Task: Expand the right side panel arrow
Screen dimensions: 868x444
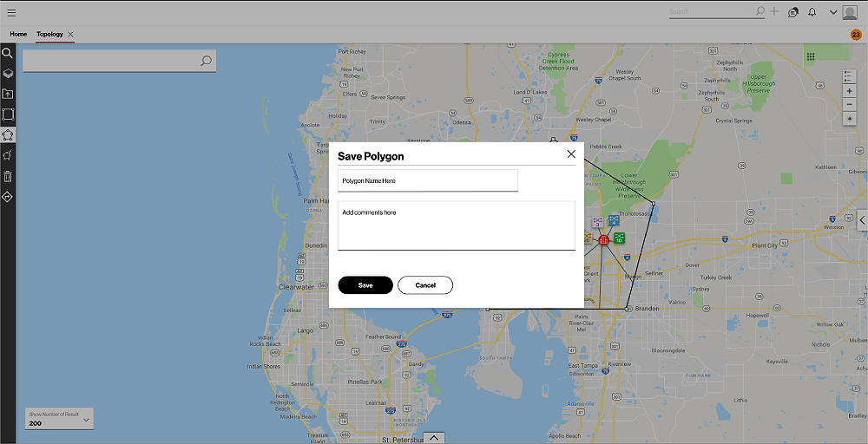Action: click(x=863, y=220)
